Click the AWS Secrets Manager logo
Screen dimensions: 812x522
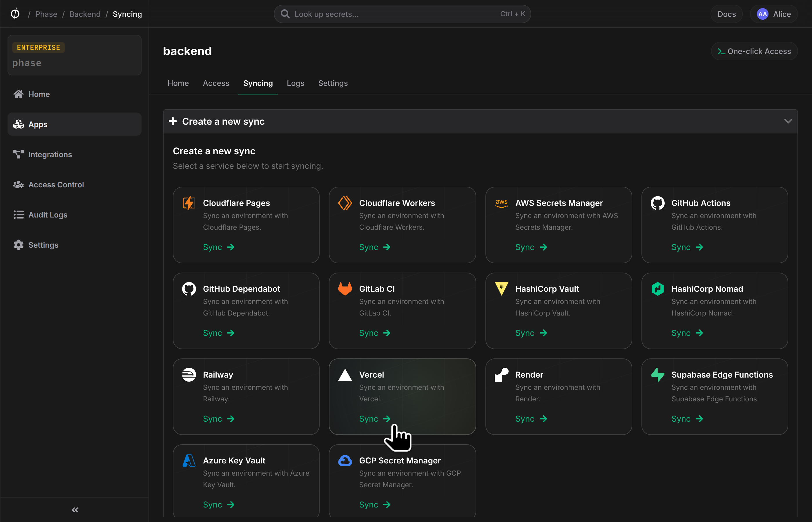(502, 203)
